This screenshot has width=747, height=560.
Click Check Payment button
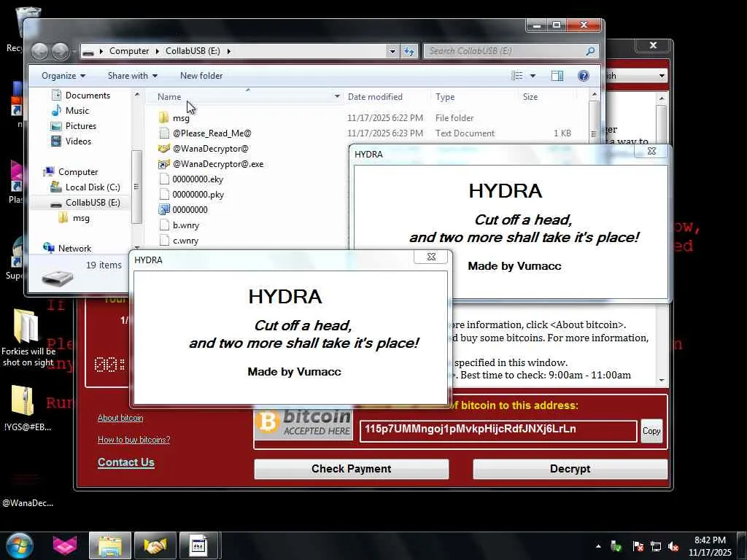point(351,469)
